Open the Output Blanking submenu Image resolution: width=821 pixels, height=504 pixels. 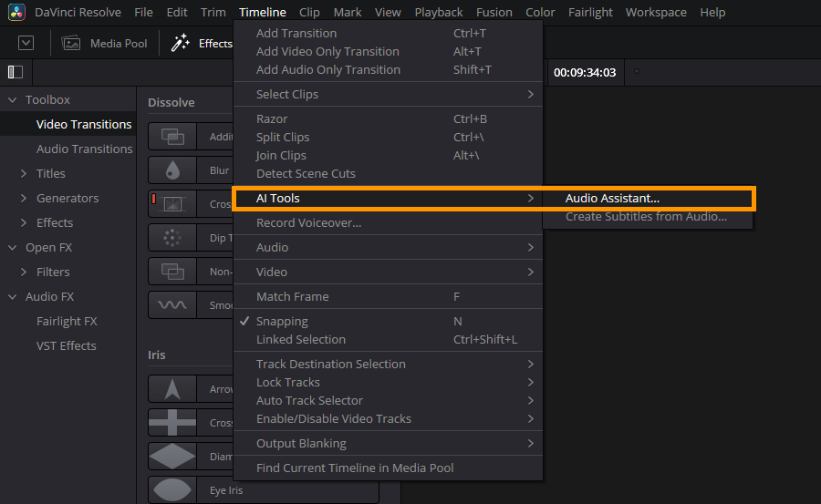(x=388, y=444)
